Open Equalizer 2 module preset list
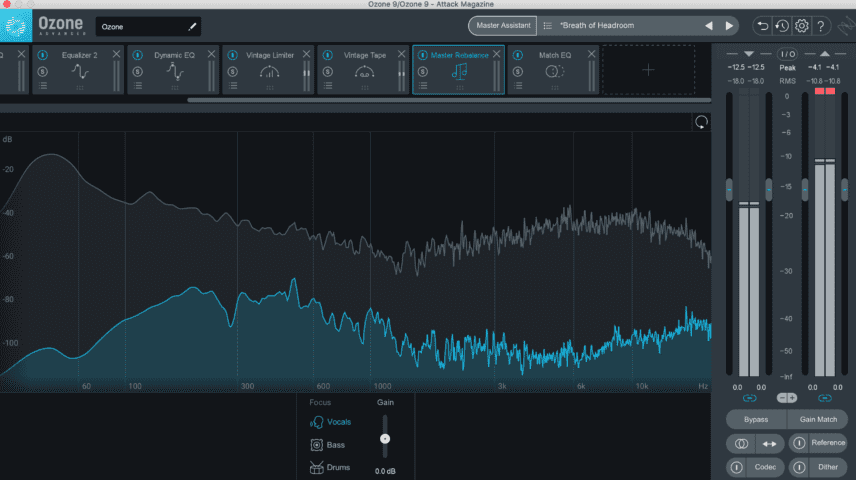The width and height of the screenshot is (856, 480). 43,86
